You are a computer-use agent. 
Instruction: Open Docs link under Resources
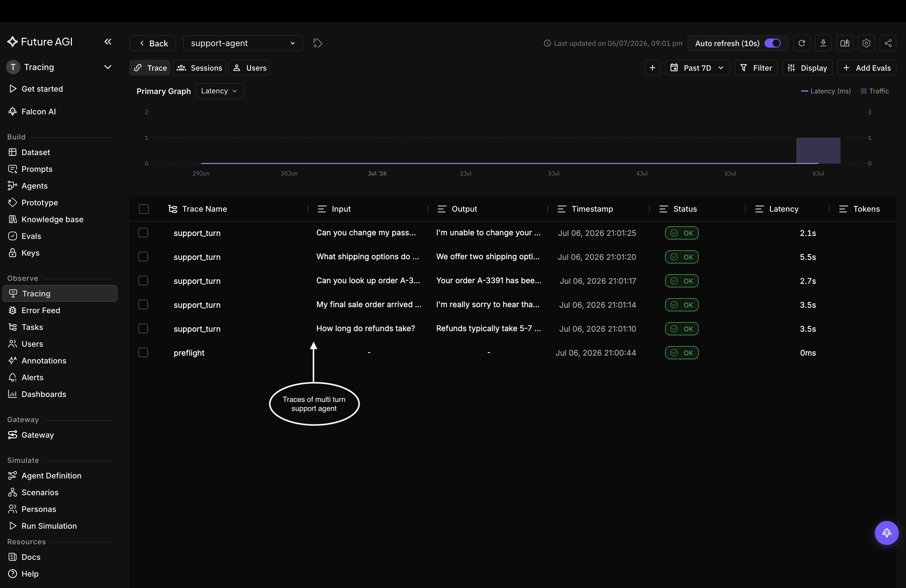point(31,557)
